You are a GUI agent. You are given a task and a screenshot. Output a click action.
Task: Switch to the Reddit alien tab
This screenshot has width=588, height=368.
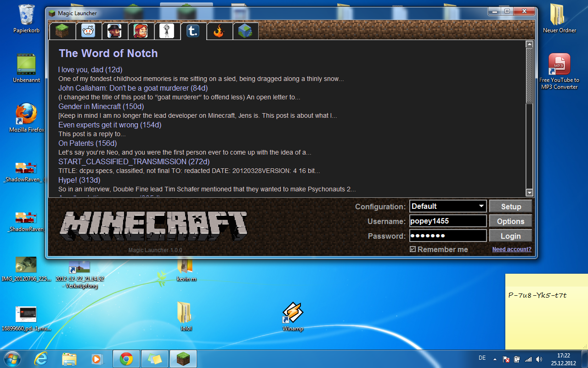click(x=88, y=31)
